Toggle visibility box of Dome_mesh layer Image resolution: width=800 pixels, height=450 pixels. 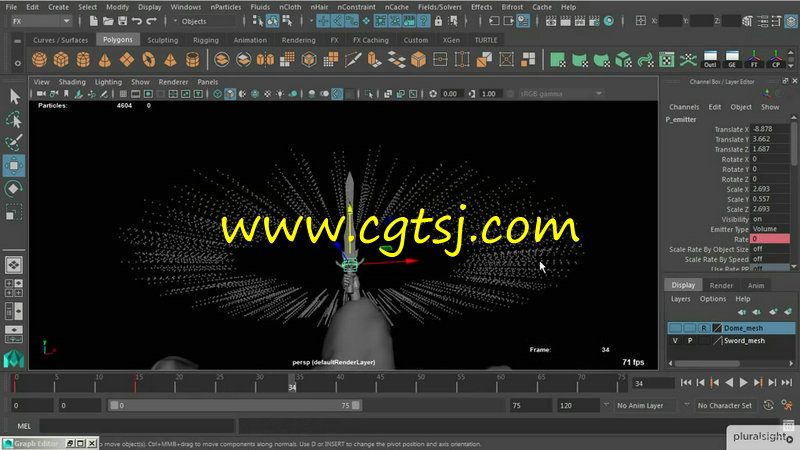675,328
